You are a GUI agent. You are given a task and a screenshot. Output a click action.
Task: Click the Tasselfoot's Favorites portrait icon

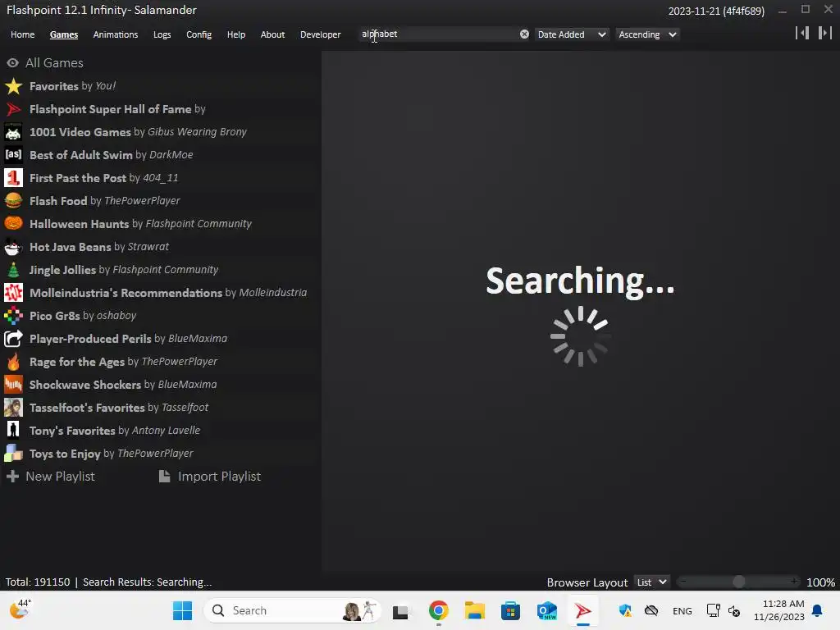point(13,408)
